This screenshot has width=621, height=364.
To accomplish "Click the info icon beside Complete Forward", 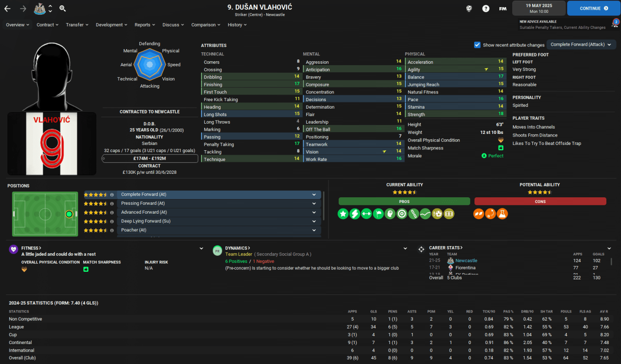I will pos(112,195).
